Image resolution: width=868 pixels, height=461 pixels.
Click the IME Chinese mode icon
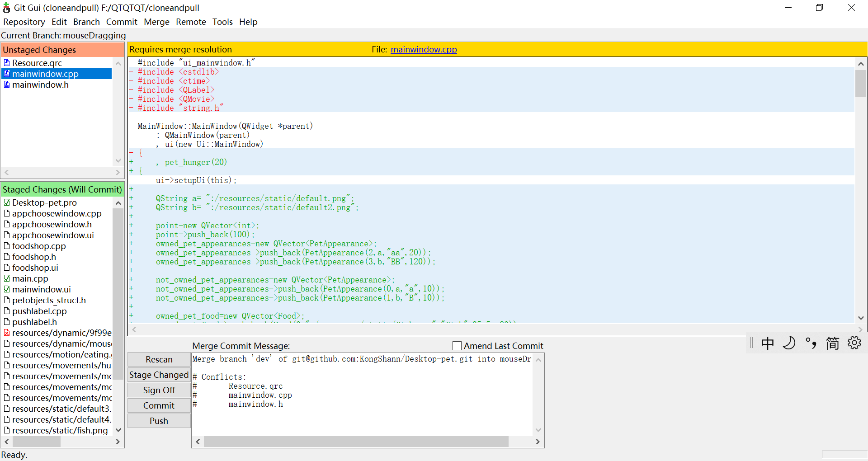click(x=767, y=343)
